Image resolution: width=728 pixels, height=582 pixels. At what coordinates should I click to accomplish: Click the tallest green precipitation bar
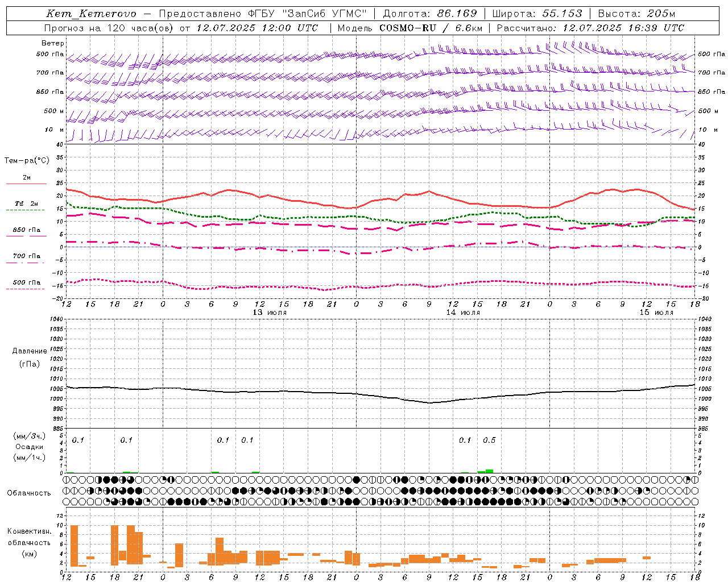pyautogui.click(x=489, y=471)
